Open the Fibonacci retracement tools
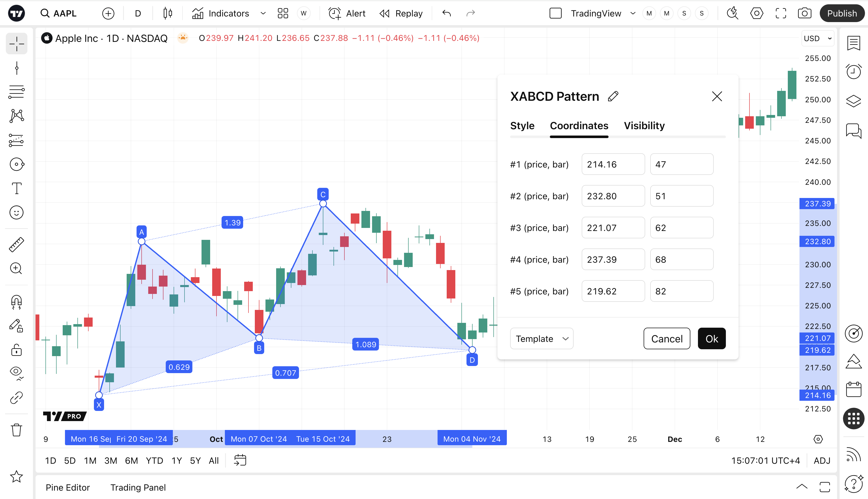The width and height of the screenshot is (868, 499). 16,92
